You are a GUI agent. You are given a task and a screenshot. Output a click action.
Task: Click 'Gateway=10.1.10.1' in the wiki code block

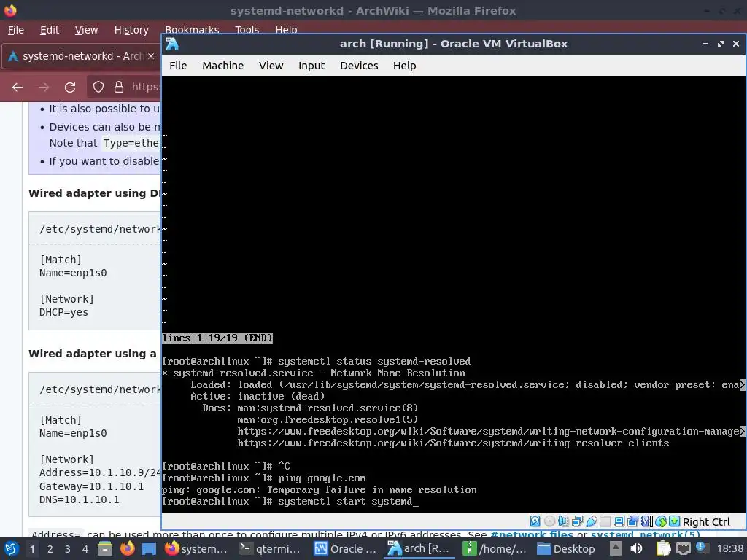pos(91,486)
